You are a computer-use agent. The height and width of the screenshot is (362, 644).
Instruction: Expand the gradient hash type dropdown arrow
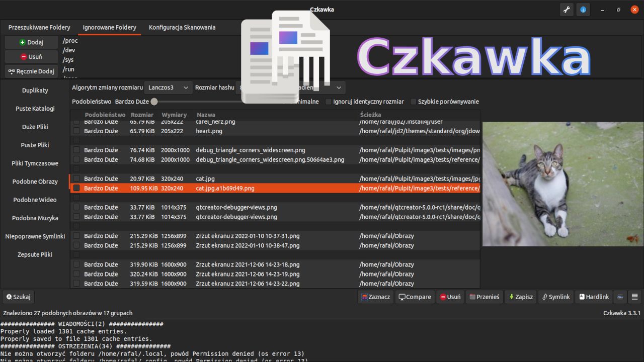coord(339,87)
